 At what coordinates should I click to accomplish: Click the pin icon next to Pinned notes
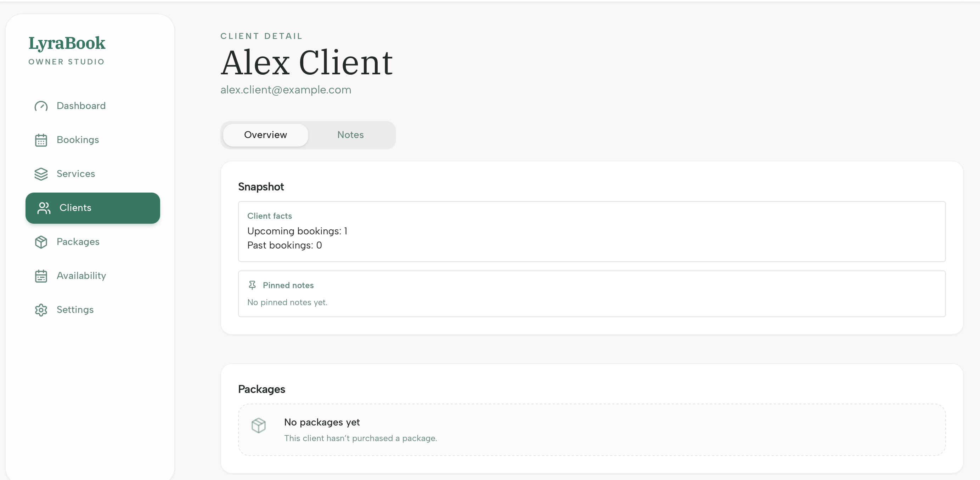pyautogui.click(x=252, y=285)
